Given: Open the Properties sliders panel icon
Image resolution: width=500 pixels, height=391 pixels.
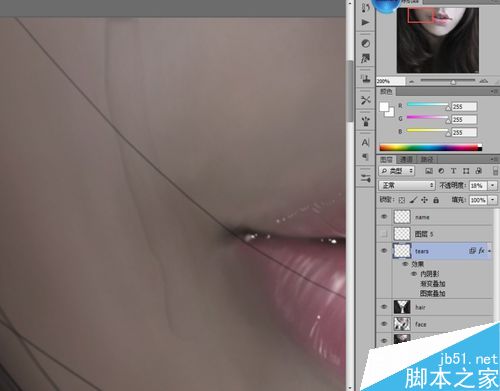Looking at the screenshot, I should 366,178.
